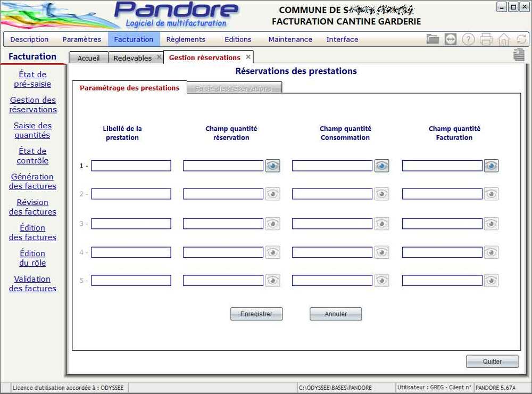
Task: Close the Gestion réservations tab
Action: [248, 57]
